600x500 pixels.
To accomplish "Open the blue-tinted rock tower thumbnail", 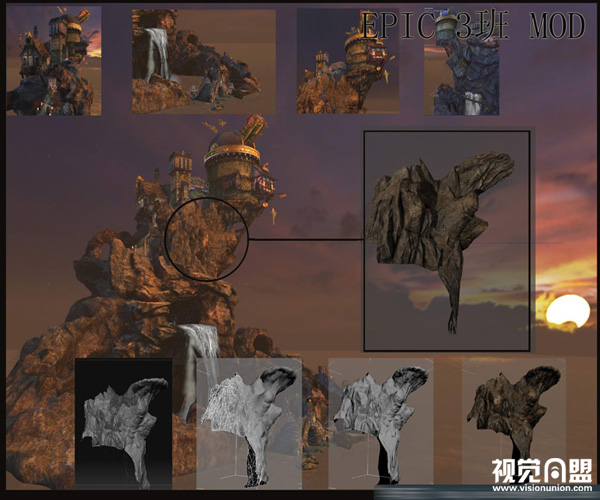I will coord(461,62).
